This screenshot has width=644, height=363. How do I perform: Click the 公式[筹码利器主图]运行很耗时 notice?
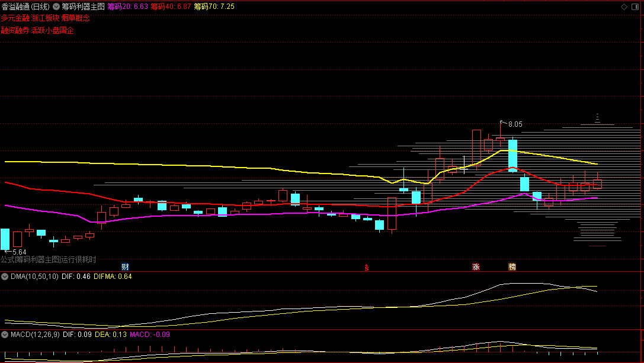pyautogui.click(x=49, y=259)
